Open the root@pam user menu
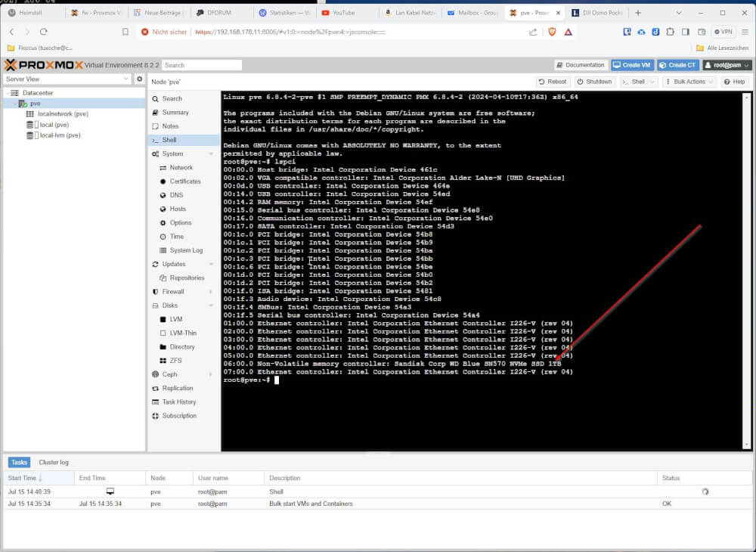 727,65
